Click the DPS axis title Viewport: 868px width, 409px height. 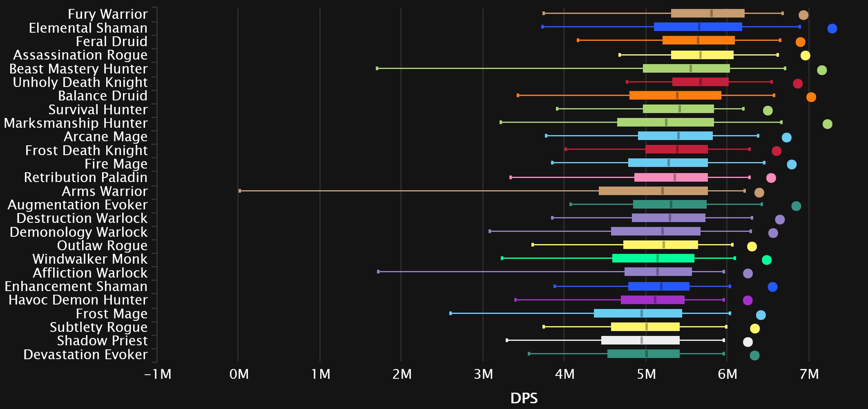(x=524, y=398)
